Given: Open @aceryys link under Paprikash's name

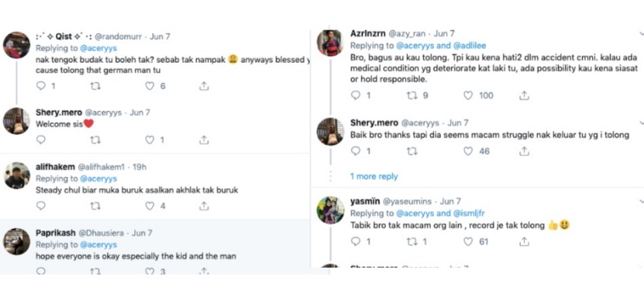Looking at the screenshot, I should 99,244.
